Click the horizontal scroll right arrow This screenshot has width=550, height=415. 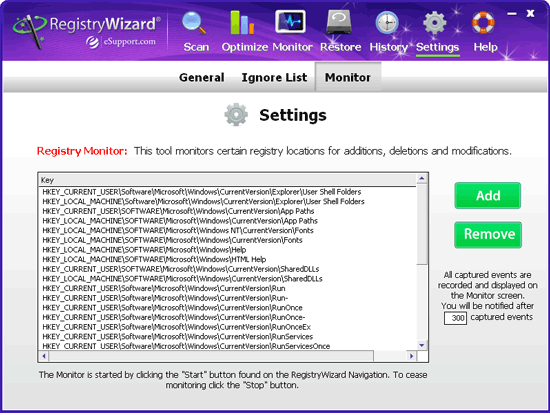pos(411,356)
